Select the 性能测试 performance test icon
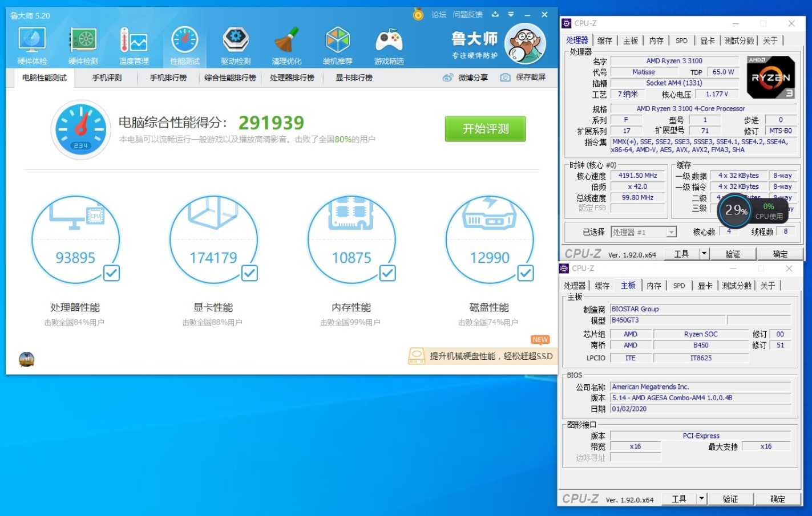The height and width of the screenshot is (516, 812). coord(185,40)
